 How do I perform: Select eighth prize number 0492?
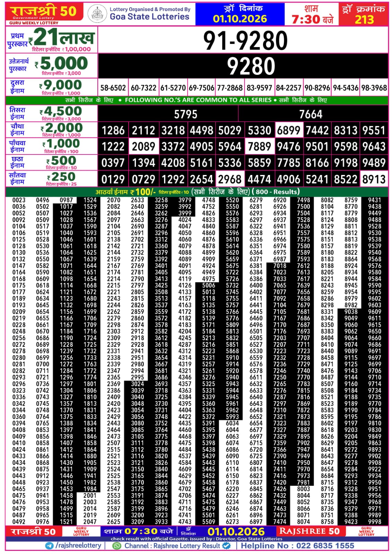19,522
